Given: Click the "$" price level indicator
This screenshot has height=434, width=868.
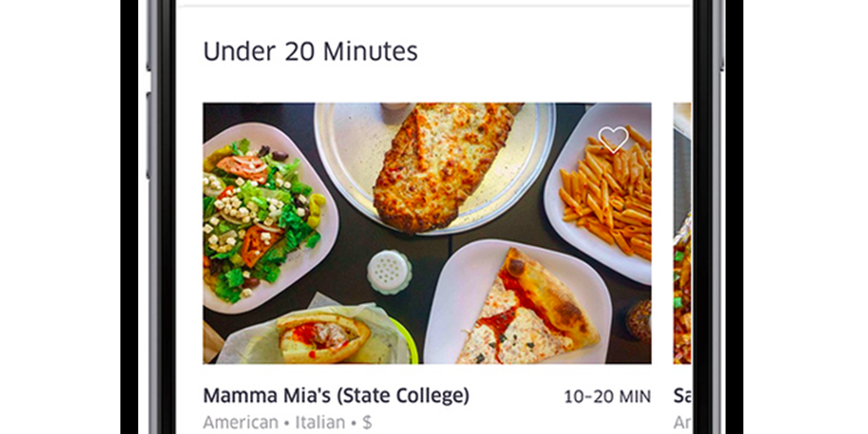Looking at the screenshot, I should tap(367, 422).
